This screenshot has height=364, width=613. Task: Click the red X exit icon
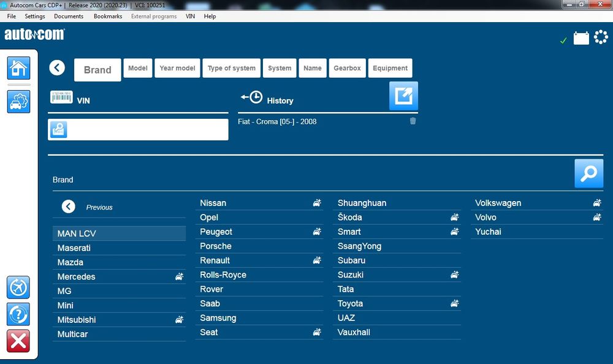(18, 341)
